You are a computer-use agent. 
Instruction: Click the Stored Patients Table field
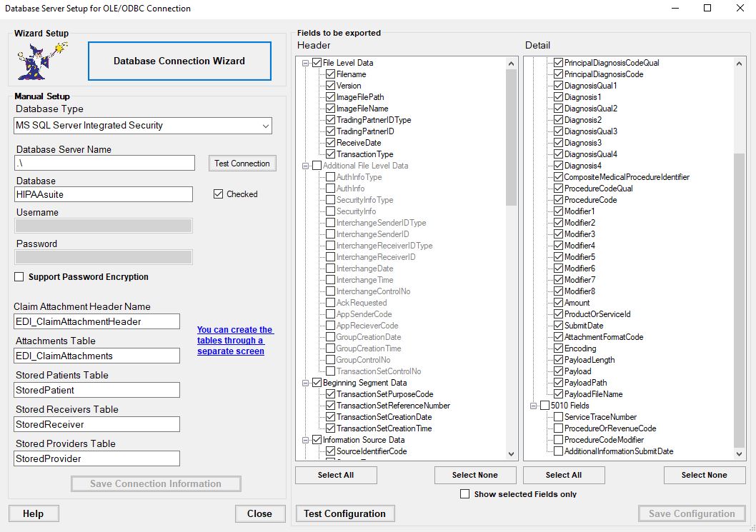pos(97,390)
